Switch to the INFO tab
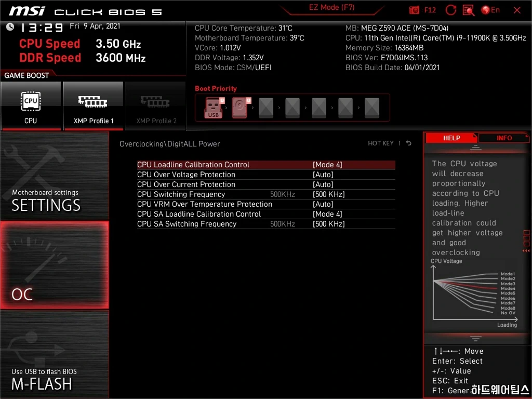This screenshot has width=532, height=399. tap(504, 138)
